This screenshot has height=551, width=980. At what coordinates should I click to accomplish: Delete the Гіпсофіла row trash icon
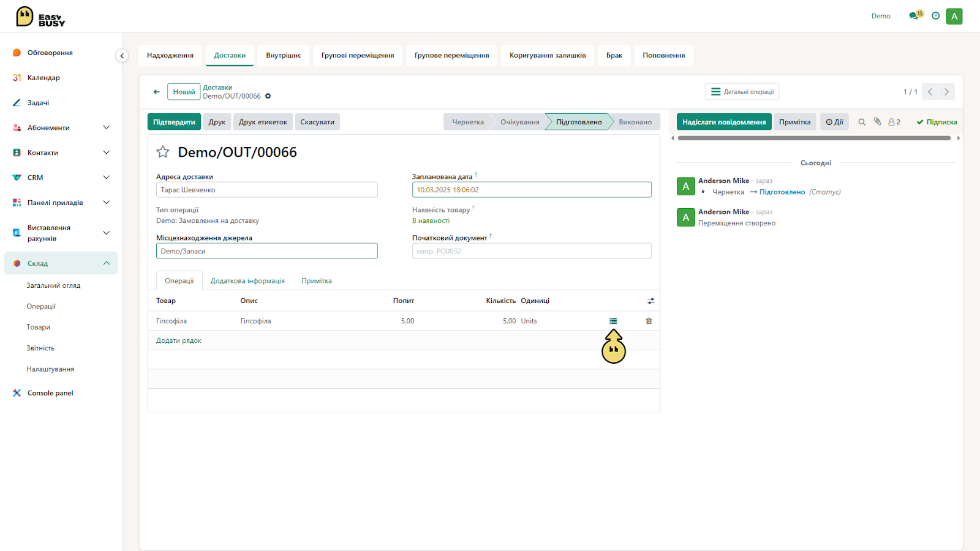point(649,321)
